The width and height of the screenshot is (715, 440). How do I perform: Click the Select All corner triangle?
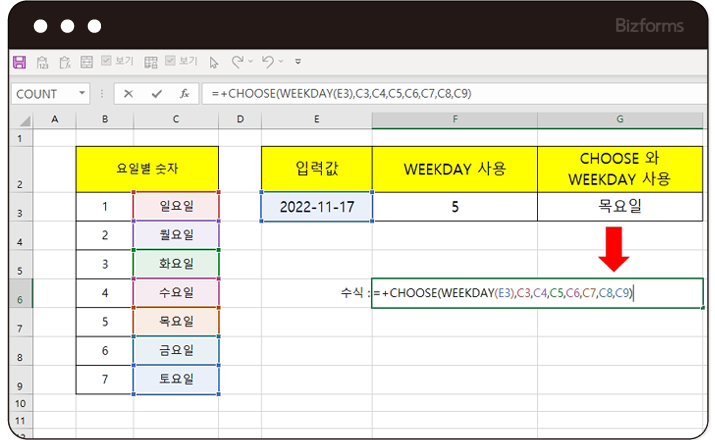point(25,120)
